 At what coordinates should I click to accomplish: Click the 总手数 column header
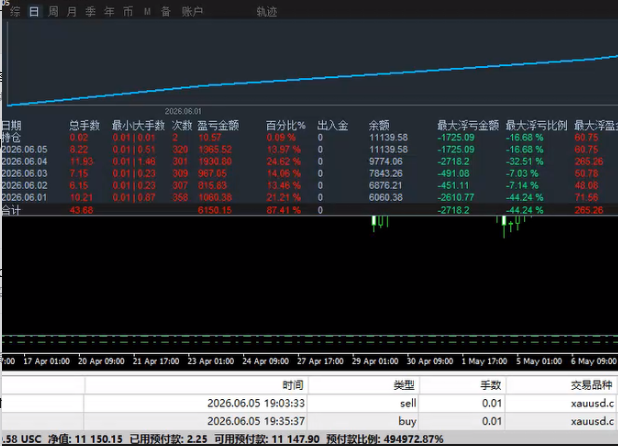click(x=84, y=126)
